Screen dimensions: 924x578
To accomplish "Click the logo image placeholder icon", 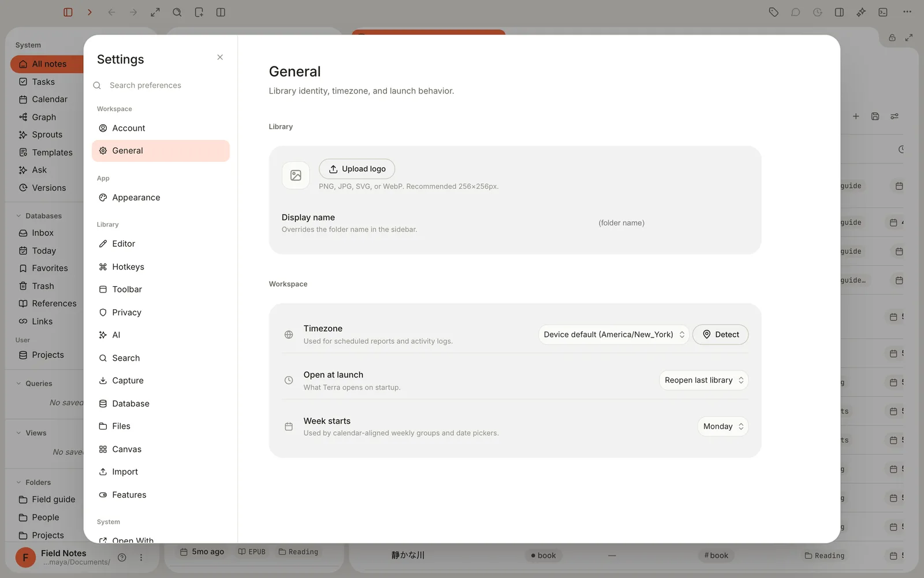I will (x=296, y=175).
